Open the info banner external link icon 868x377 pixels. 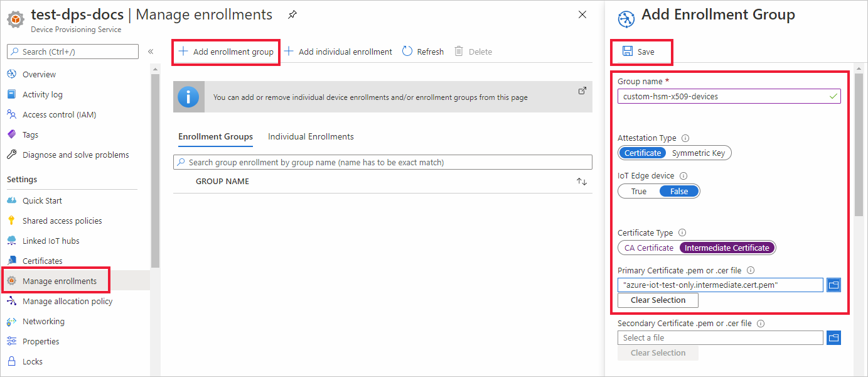tap(582, 90)
